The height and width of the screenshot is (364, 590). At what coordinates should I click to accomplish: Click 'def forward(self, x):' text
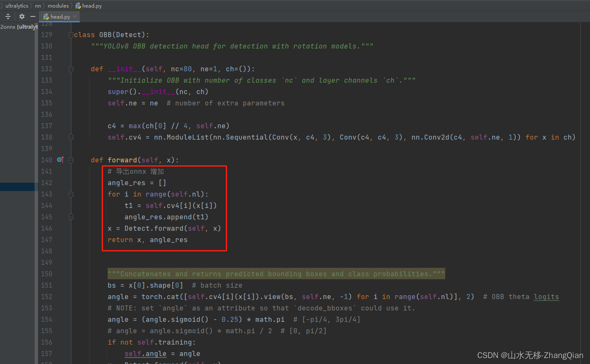click(x=135, y=160)
